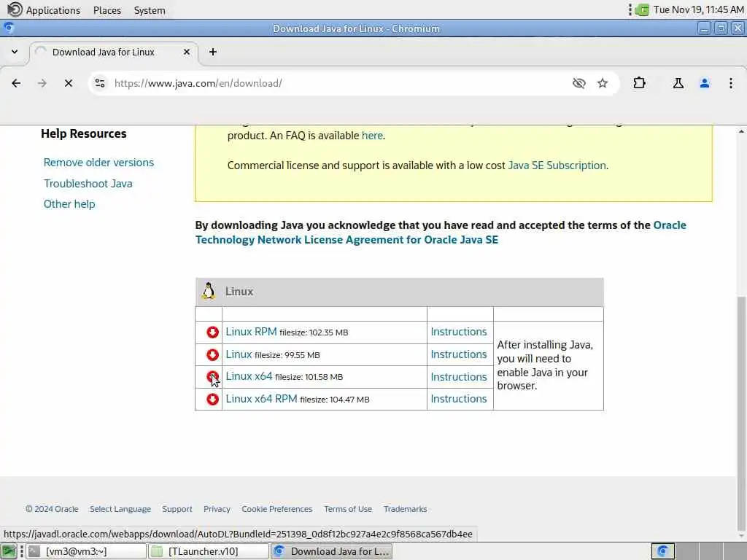
Task: Switch to TLauncher.v10 window in taskbar
Action: (x=208, y=551)
